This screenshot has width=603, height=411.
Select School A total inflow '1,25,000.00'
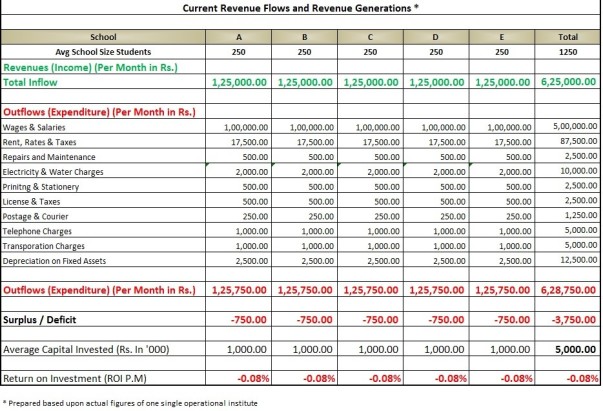tap(239, 82)
